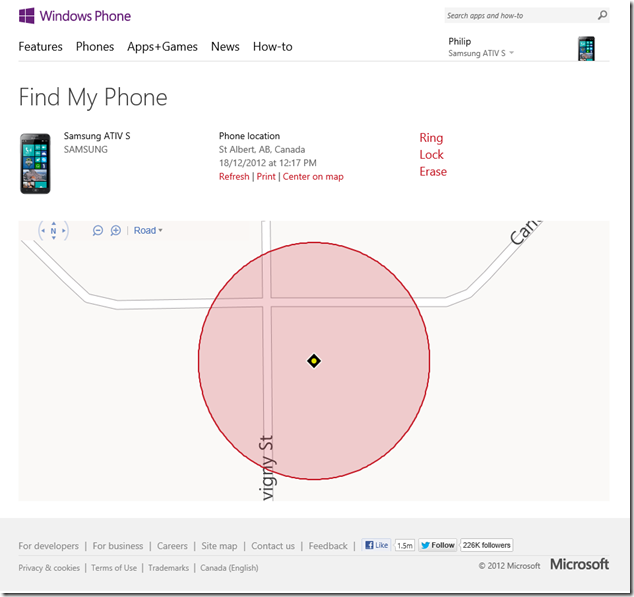Expand the Samsung ATIV S account dropdown
Image resolution: width=634 pixels, height=597 pixels.
coord(512,53)
